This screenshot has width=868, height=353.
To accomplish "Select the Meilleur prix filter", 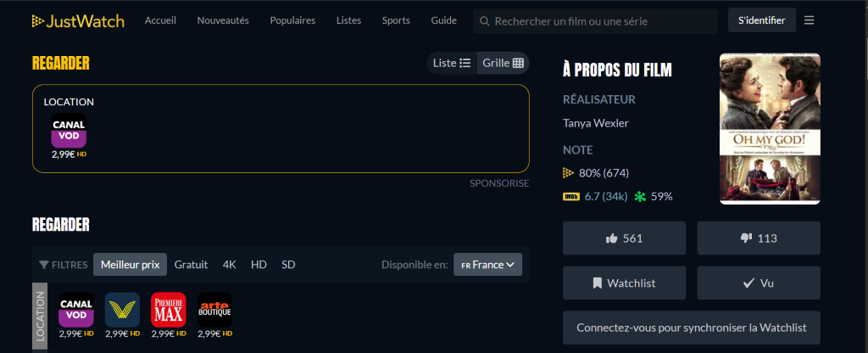I will [x=130, y=265].
